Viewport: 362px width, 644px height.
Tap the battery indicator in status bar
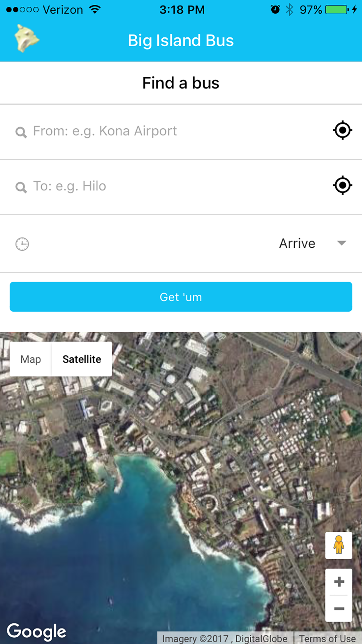point(337,10)
